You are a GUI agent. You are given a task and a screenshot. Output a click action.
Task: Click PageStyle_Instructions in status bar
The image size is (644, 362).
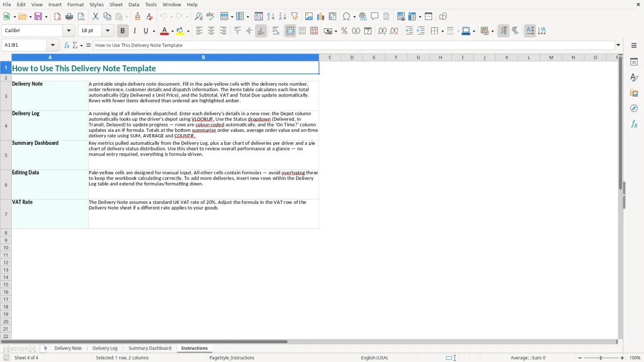(232, 358)
